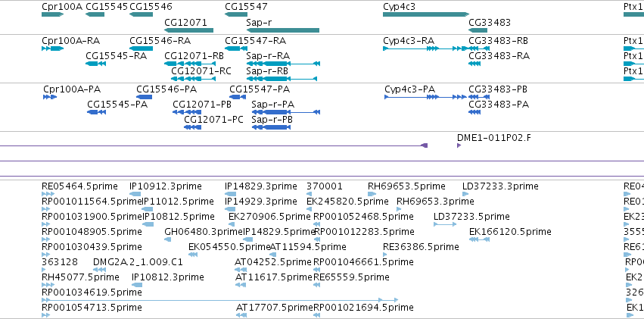This screenshot has width=644, height=319.
Task: Select EST EK270906.5prime
Action: pos(232,224)
